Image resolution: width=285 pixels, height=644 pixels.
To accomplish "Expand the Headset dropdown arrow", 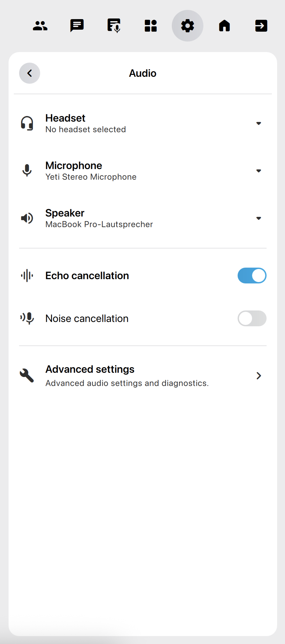I will 259,123.
